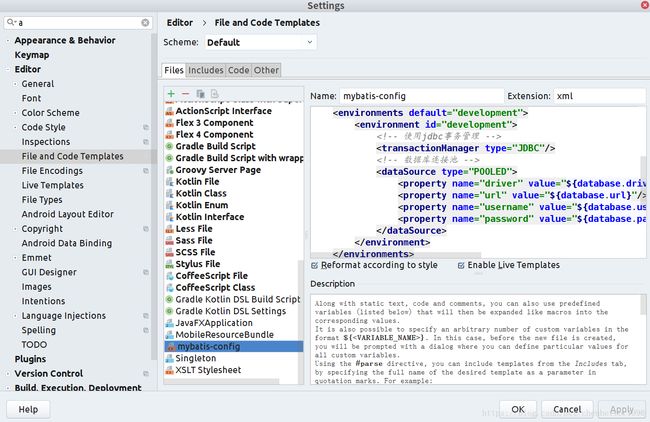Image resolution: width=650 pixels, height=422 pixels.
Task: Click the Sass File icon
Action: click(x=170, y=240)
